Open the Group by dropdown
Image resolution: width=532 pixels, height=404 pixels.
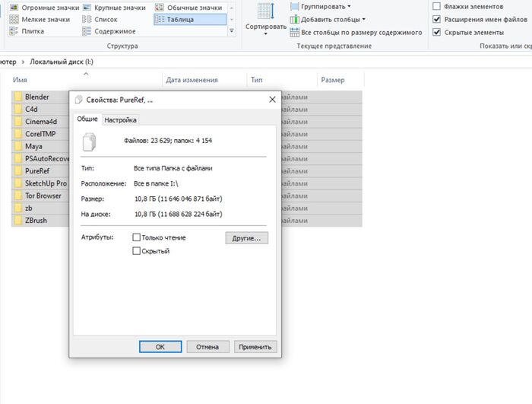click(321, 6)
